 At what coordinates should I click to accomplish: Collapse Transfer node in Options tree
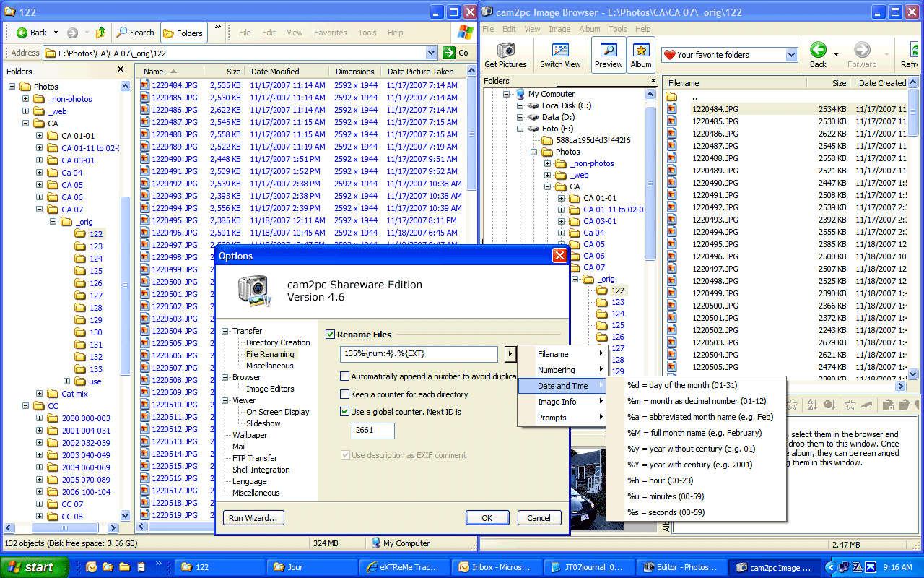click(x=225, y=331)
